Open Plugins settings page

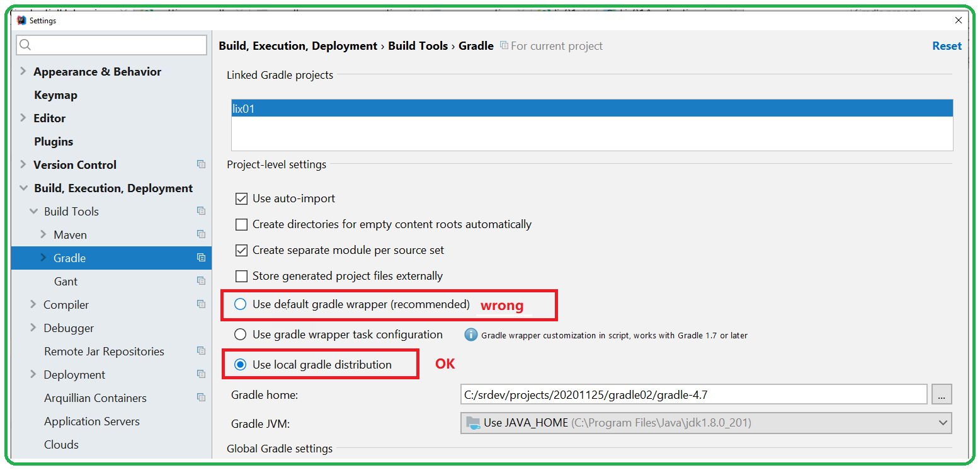[x=54, y=142]
